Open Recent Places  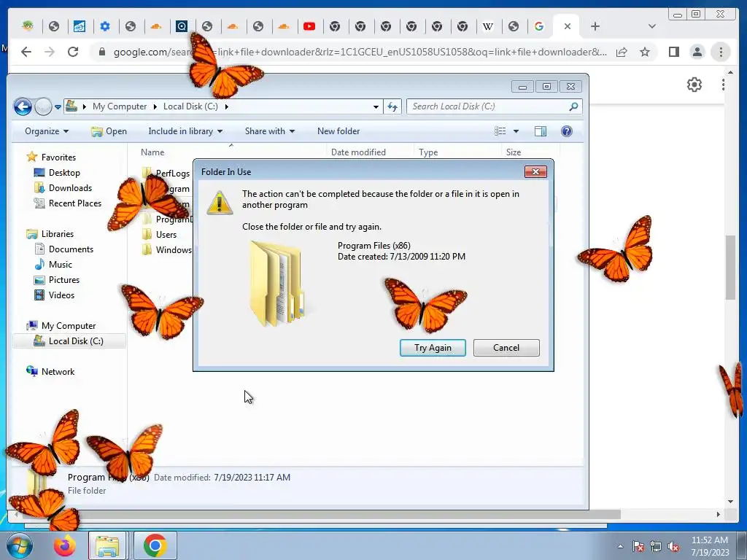point(68,203)
